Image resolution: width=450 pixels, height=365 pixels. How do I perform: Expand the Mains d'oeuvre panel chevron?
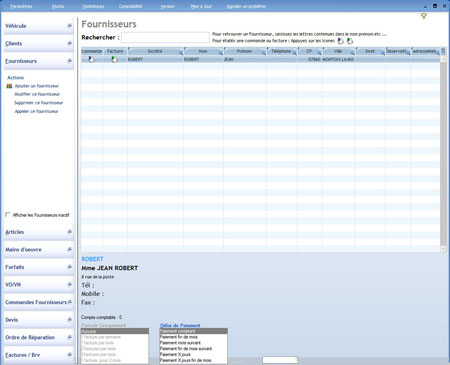(x=70, y=249)
